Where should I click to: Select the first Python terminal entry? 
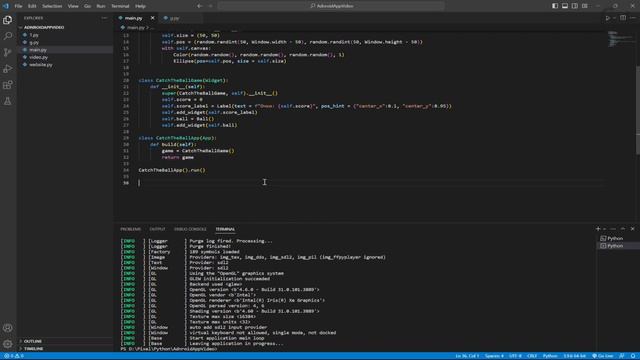click(x=615, y=238)
